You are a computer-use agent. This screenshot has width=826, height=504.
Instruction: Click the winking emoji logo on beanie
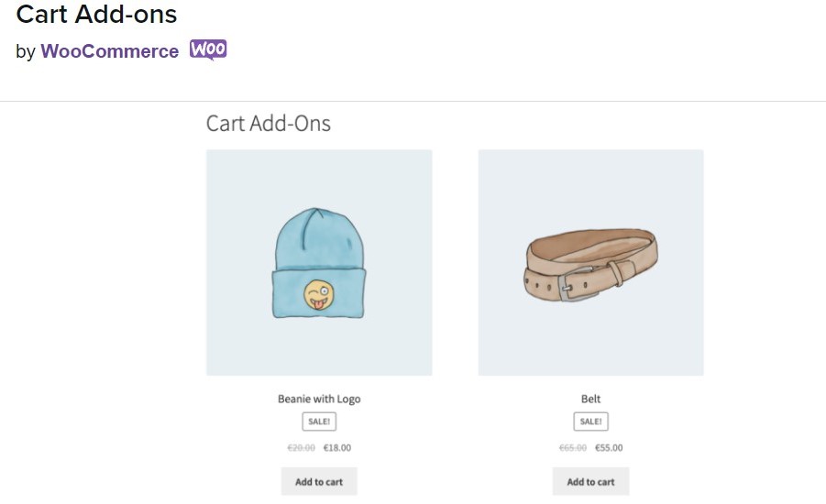click(x=319, y=294)
